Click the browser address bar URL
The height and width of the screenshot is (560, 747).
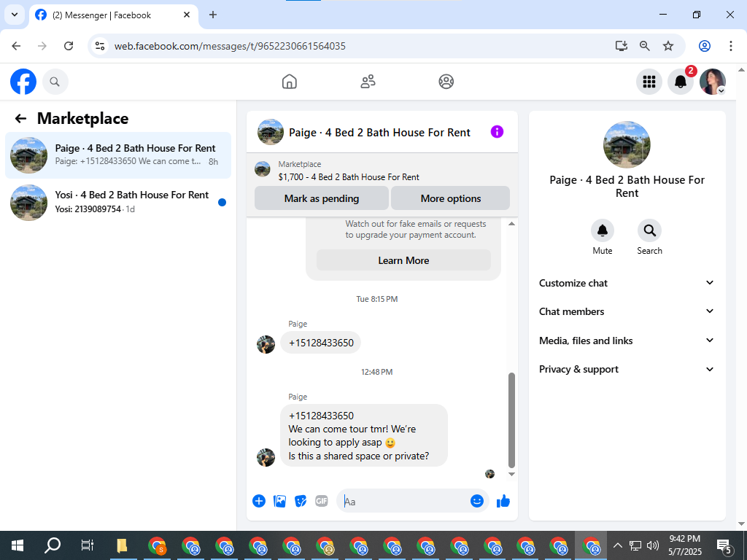[x=230, y=46]
